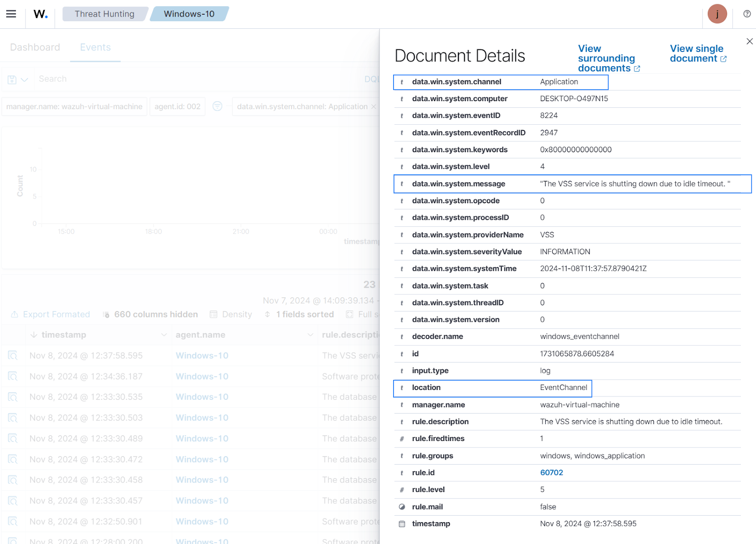Click the rule.firedtimes number type icon

click(402, 439)
